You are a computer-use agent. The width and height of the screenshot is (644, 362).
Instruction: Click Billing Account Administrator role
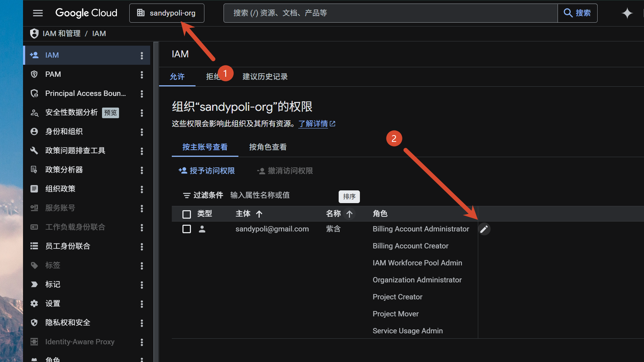421,229
